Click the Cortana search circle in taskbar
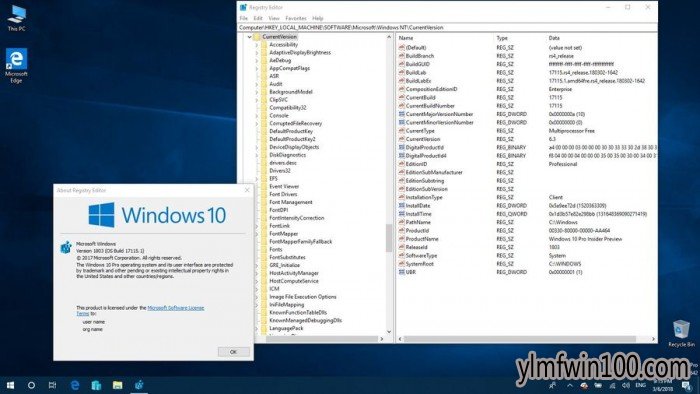Image resolution: width=700 pixels, height=394 pixels. [x=31, y=385]
